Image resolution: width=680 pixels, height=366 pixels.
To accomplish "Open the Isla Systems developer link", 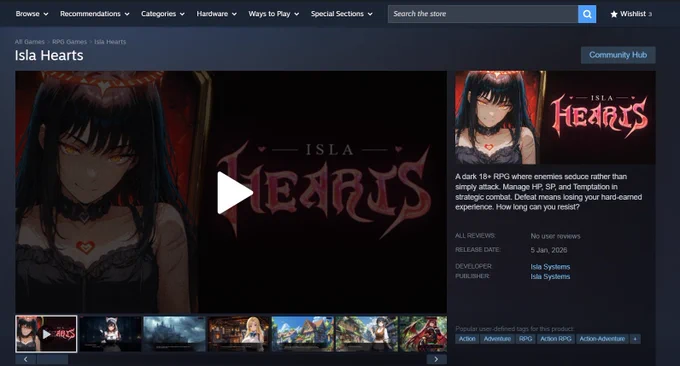I will tap(550, 267).
